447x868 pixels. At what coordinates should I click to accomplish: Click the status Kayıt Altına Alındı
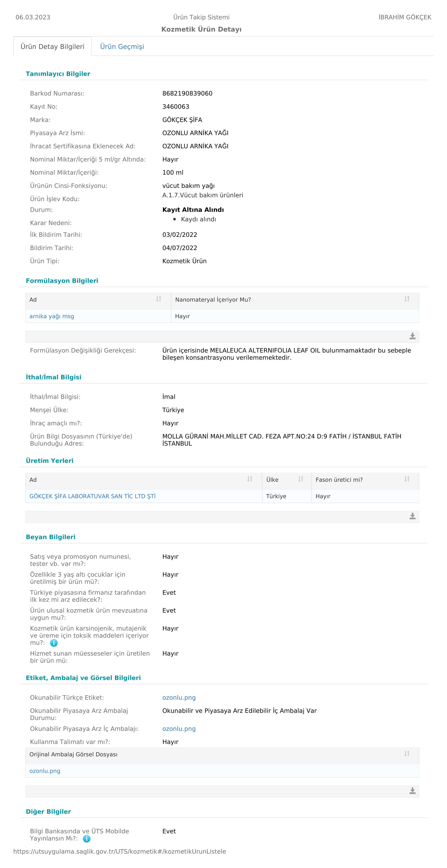[193, 210]
